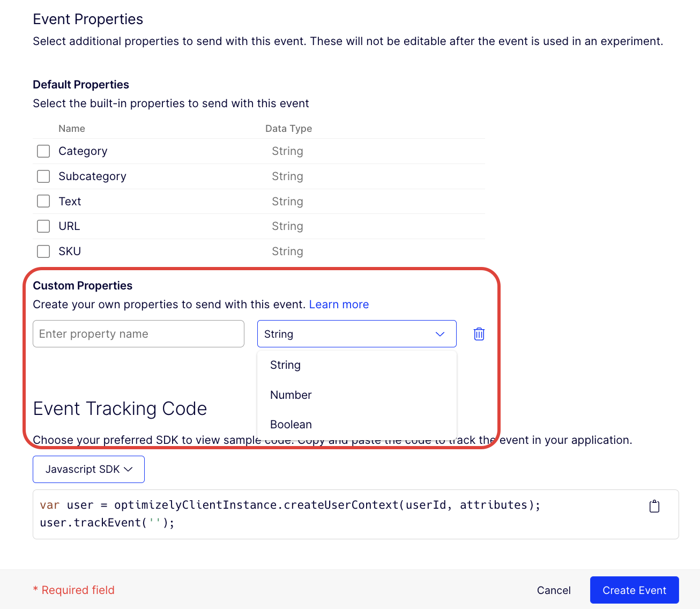Enable the SKU property checkbox

(x=43, y=251)
